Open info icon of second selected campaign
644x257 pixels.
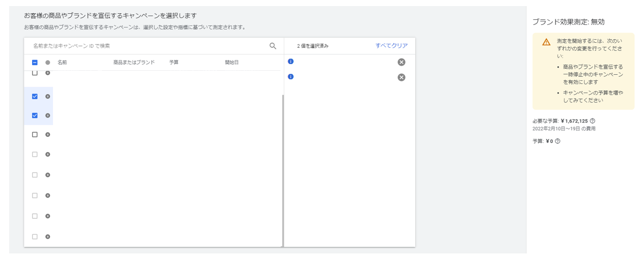[291, 76]
